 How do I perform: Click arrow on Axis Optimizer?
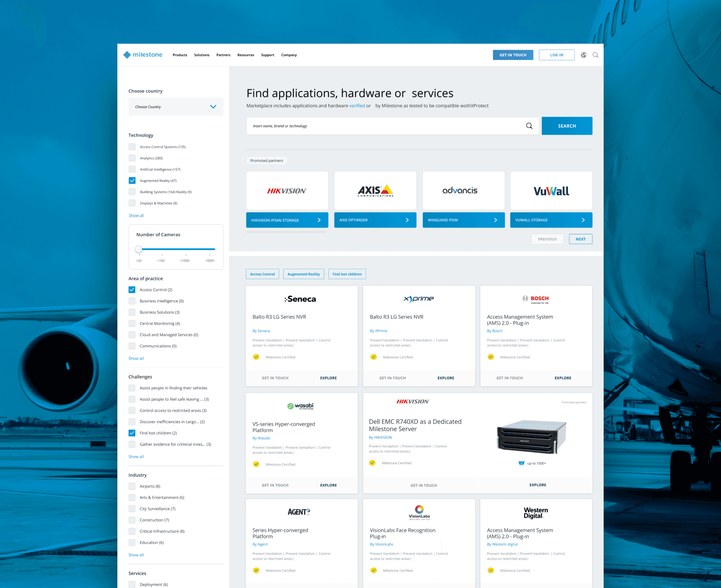[407, 220]
